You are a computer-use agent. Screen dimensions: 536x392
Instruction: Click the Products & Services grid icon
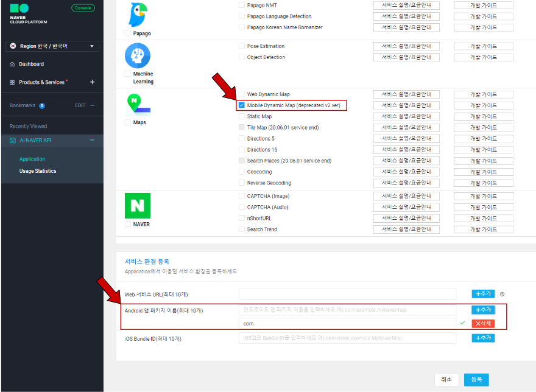12,82
